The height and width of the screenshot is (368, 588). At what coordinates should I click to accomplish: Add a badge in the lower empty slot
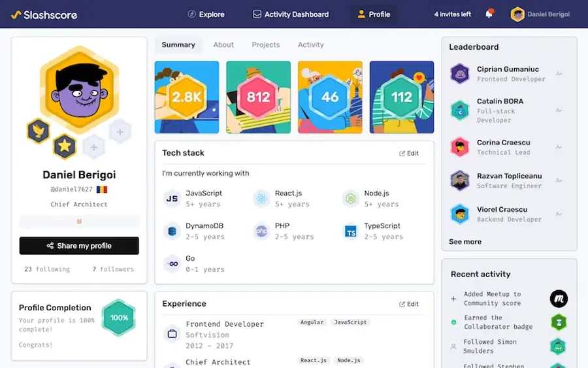[x=93, y=148]
